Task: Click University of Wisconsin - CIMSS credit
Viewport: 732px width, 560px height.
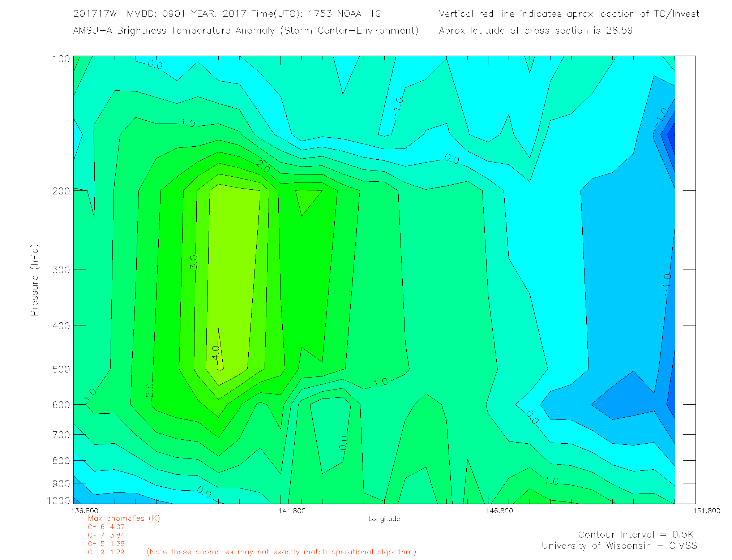Action: point(619,546)
